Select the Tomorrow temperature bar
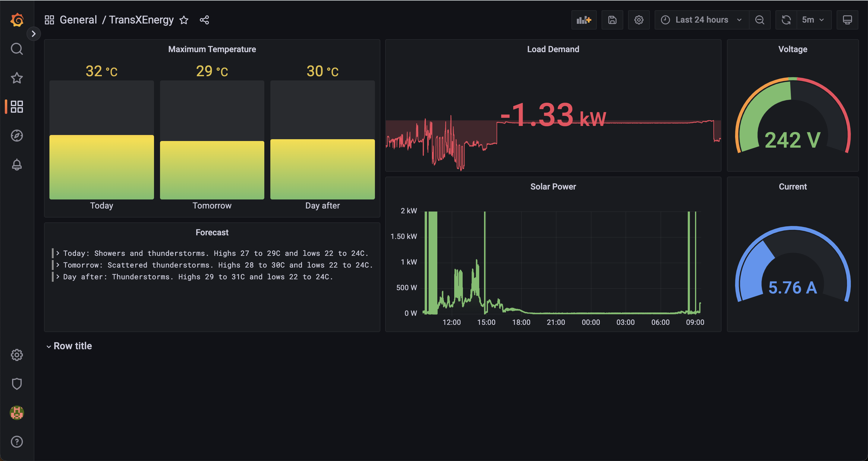868x461 pixels. tap(212, 170)
